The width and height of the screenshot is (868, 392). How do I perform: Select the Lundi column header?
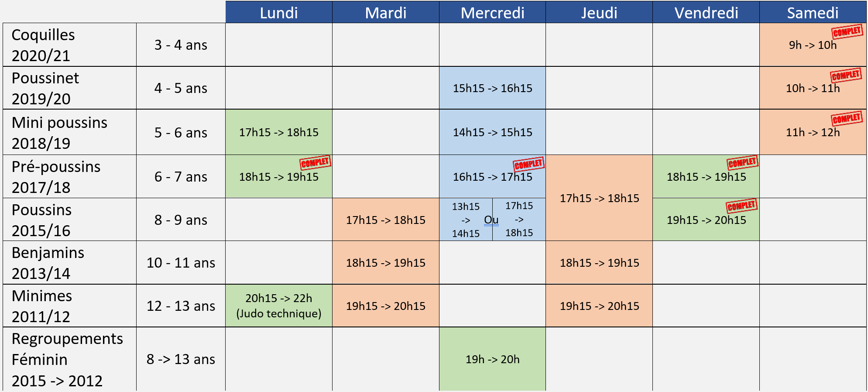pos(279,12)
